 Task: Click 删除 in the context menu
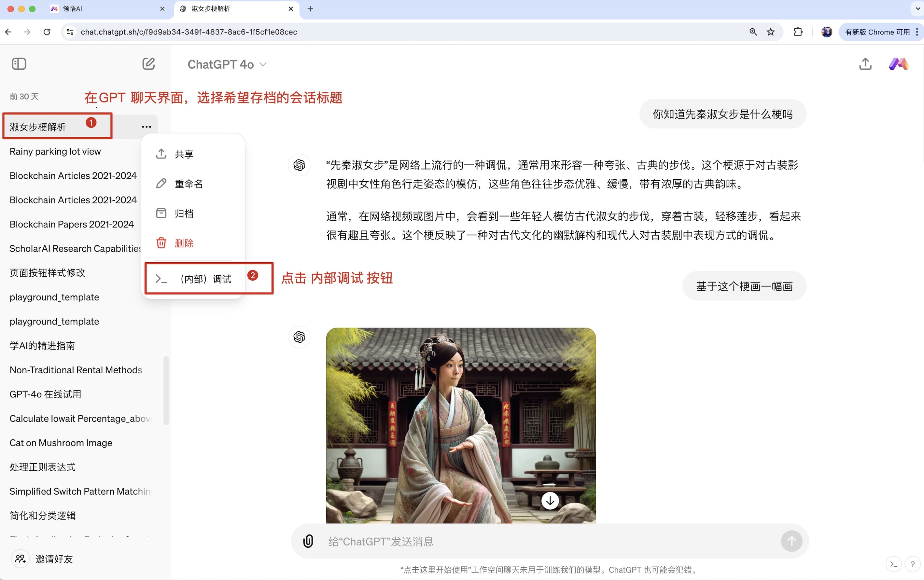pos(184,243)
